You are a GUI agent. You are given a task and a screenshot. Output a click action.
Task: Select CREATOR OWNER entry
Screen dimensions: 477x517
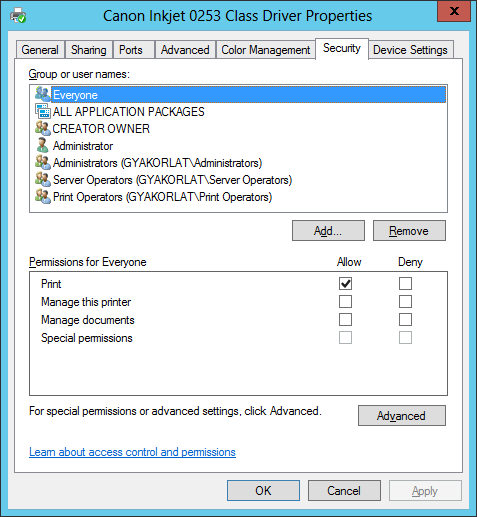click(101, 129)
